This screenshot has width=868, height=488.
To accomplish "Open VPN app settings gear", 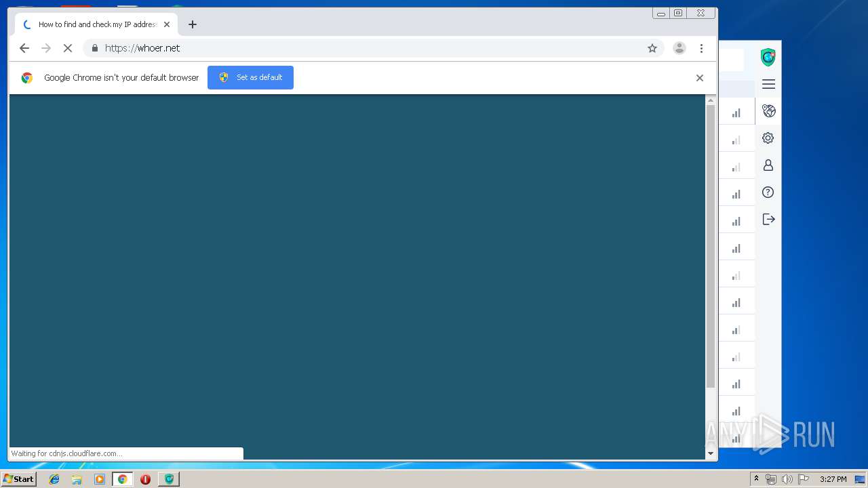I will 768,138.
